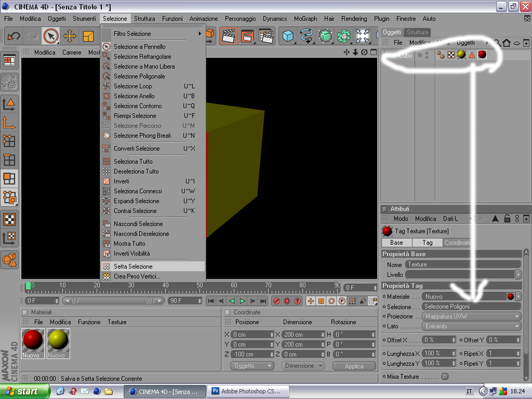Toggle the Materiali panel checkbox

pos(24,312)
